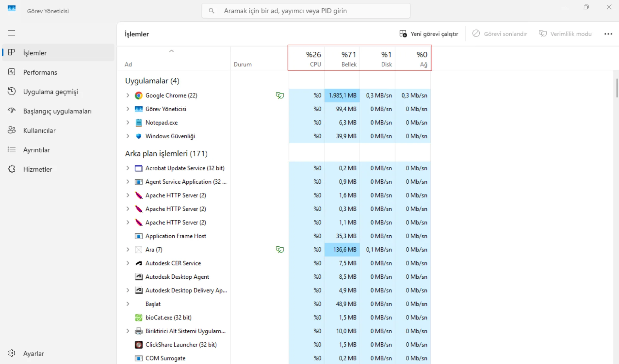
Task: Click the Google Chrome process icon
Action: point(138,95)
